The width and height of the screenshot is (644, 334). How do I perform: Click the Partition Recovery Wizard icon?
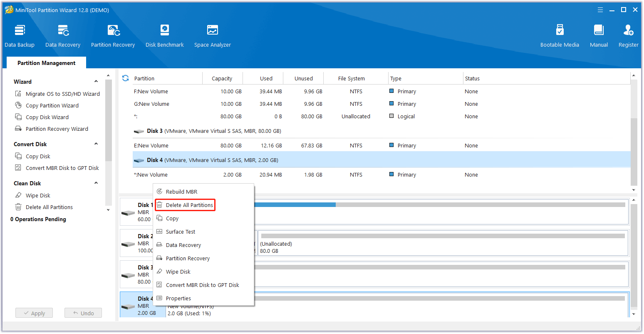(x=18, y=129)
